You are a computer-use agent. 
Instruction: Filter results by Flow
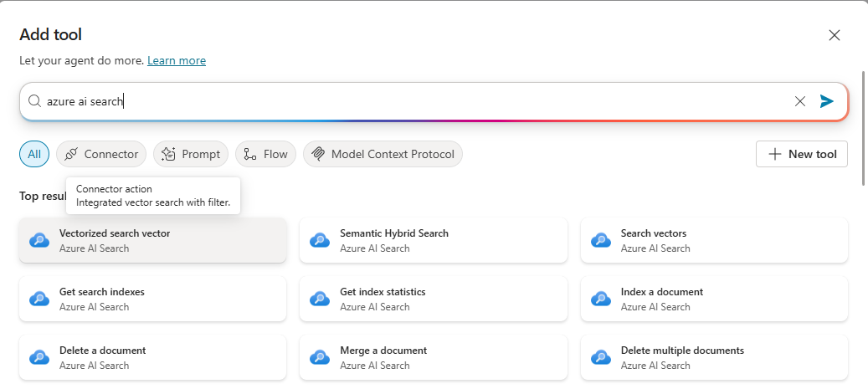pyautogui.click(x=265, y=154)
